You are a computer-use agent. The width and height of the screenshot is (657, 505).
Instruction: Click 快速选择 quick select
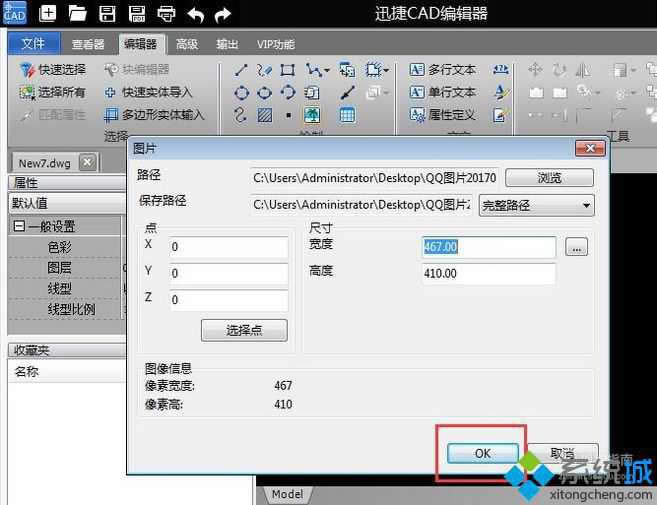(53, 70)
